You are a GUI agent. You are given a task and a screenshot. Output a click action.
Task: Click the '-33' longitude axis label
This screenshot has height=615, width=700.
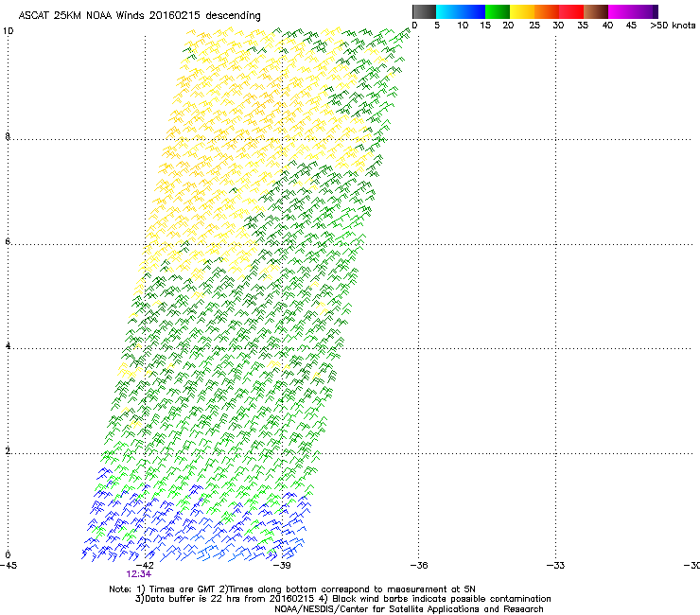555,565
